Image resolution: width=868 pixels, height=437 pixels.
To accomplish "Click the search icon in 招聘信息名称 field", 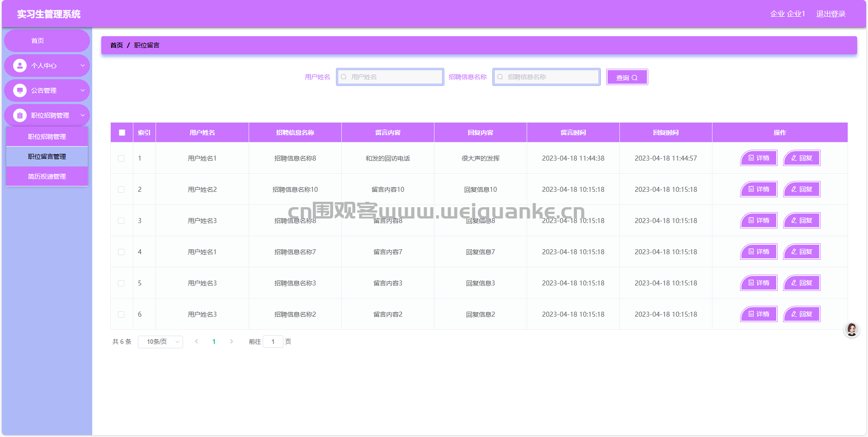I will 500,77.
